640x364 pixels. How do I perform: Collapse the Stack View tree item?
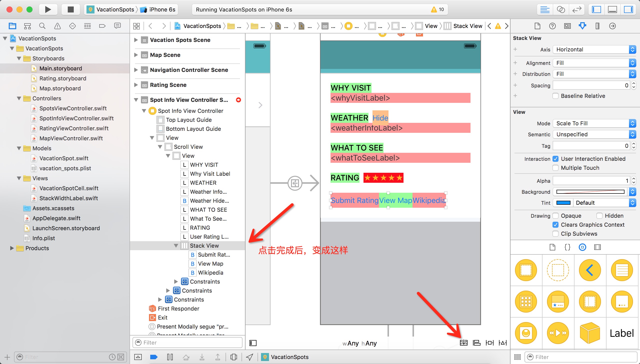pos(176,246)
